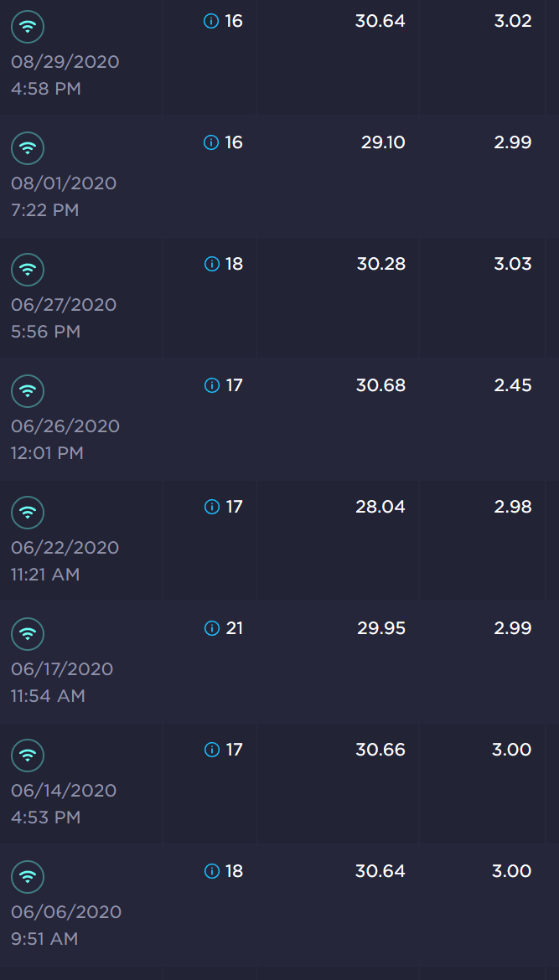Screen dimensions: 559x980
Task: Click the Wi-Fi icon for 08/29/2020 result
Action: [x=28, y=27]
